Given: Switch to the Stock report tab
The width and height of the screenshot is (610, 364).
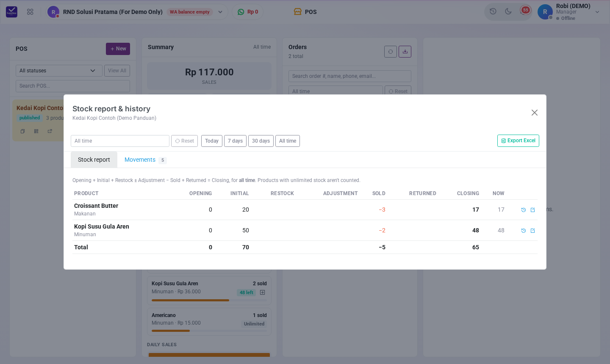Looking at the screenshot, I should [94, 160].
